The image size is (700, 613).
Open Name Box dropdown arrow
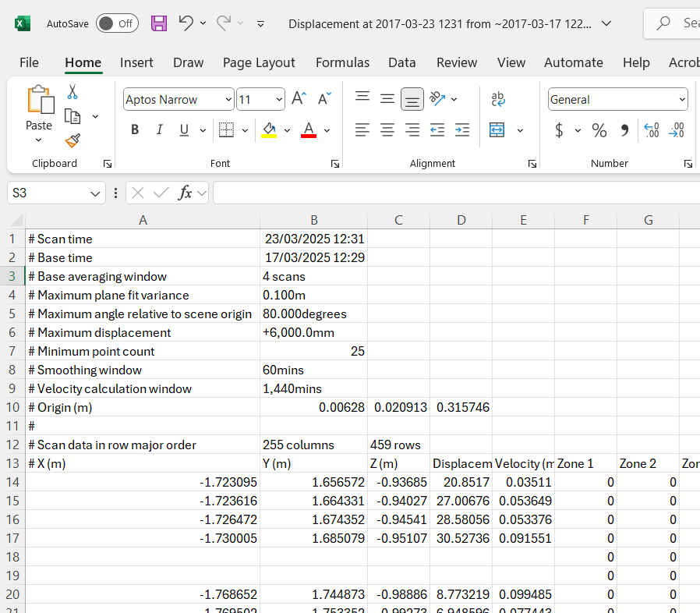tap(95, 193)
